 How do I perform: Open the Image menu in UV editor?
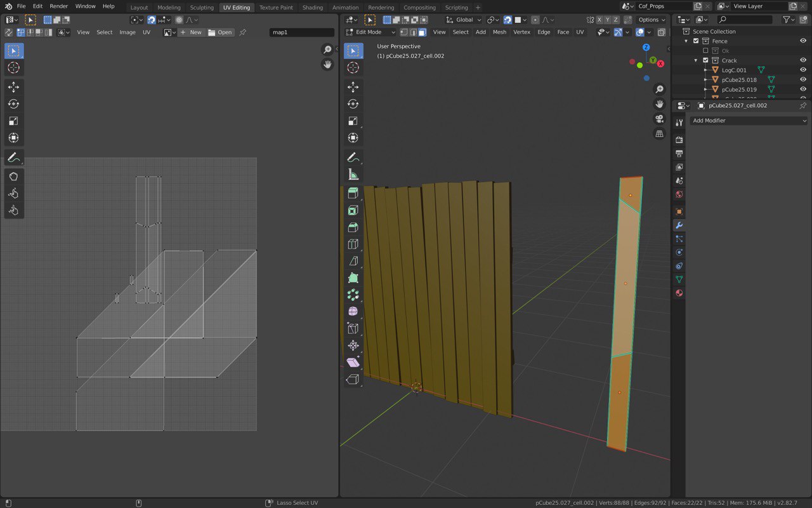128,32
